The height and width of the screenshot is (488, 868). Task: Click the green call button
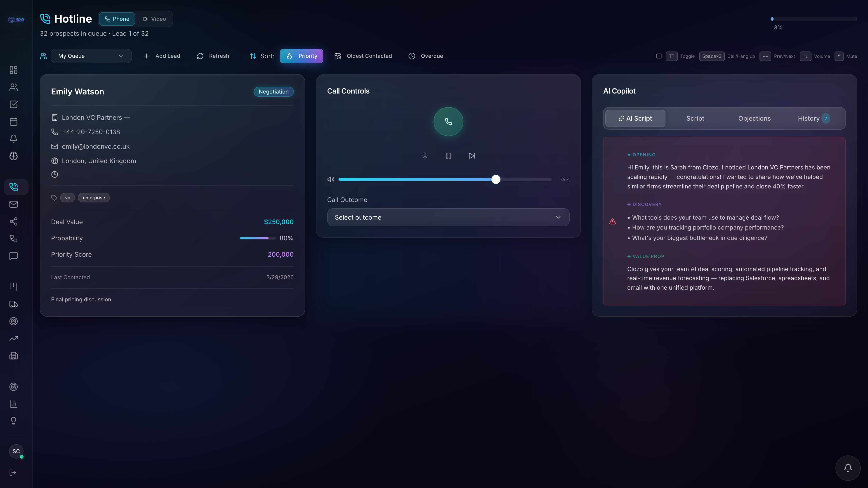tap(448, 122)
